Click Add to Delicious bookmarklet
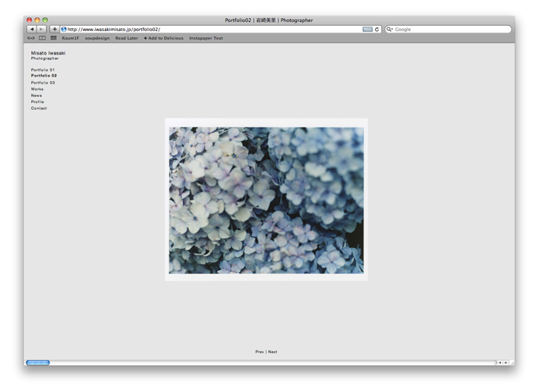Screen dimensions: 539x392 (164, 38)
